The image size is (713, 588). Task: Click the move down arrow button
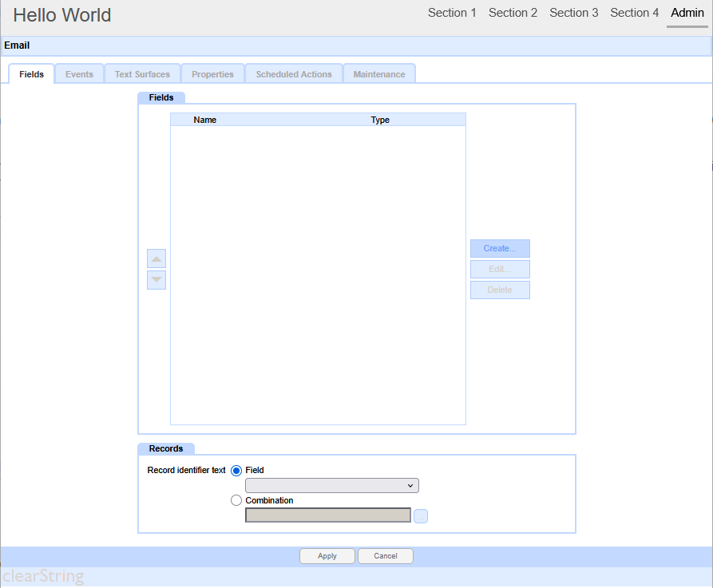click(157, 280)
